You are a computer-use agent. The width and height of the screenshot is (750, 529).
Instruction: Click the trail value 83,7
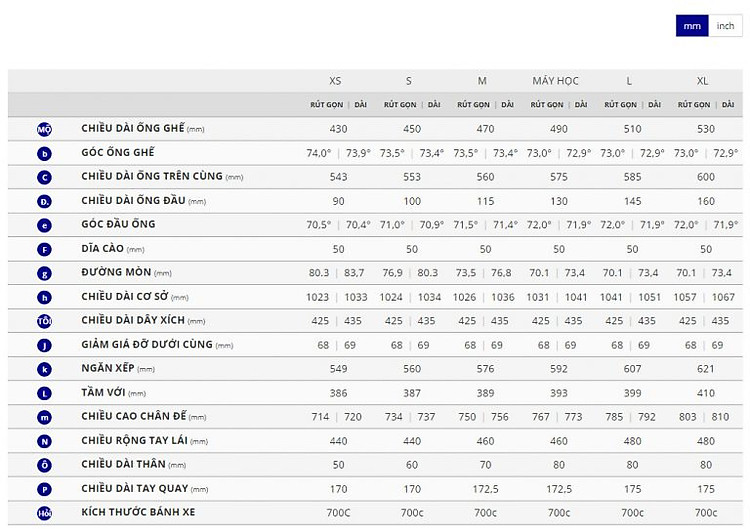coord(354,273)
